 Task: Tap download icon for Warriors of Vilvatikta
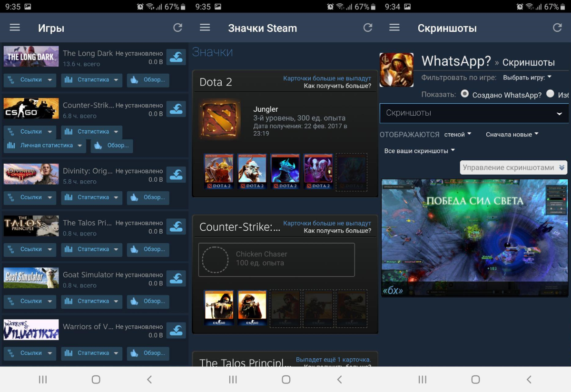[177, 330]
